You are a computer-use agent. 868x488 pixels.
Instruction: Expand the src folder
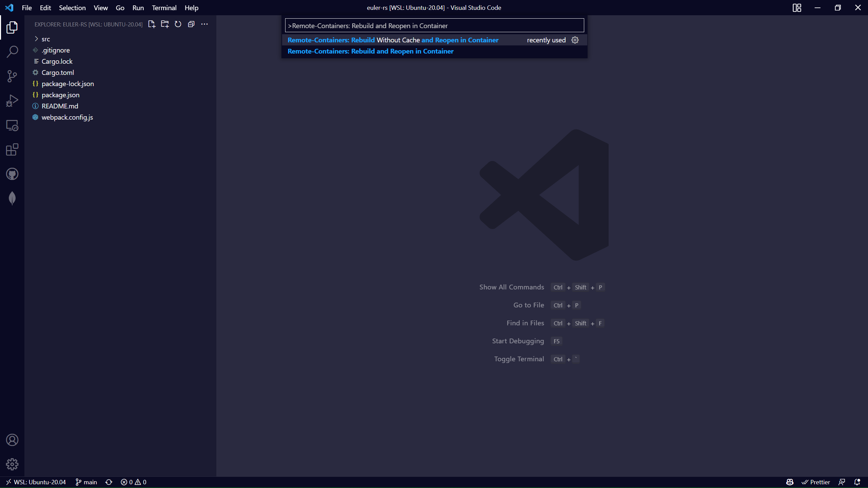click(x=120, y=39)
